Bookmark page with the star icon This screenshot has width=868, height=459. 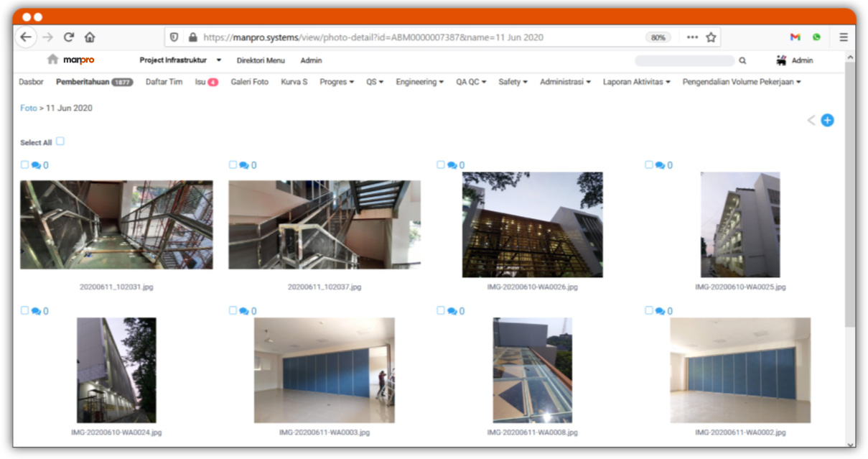point(711,37)
